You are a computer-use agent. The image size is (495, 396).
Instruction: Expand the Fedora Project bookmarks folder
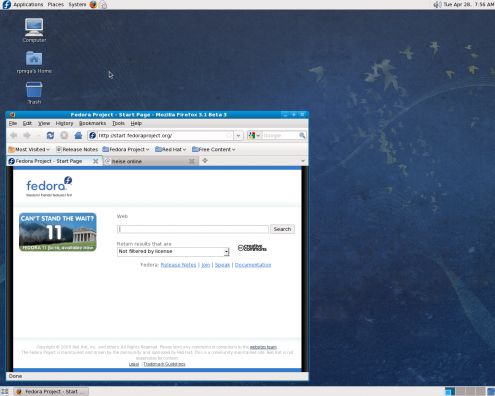pyautogui.click(x=126, y=149)
